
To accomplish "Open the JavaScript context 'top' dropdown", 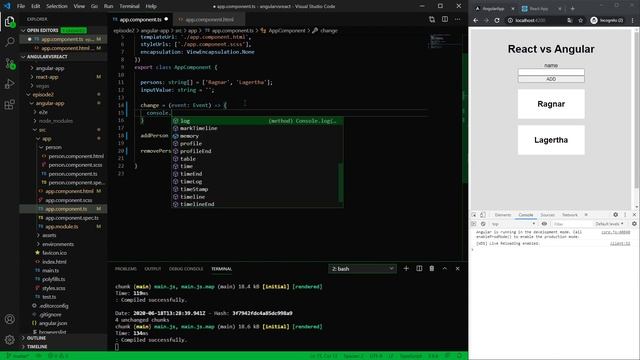I will pos(513,224).
